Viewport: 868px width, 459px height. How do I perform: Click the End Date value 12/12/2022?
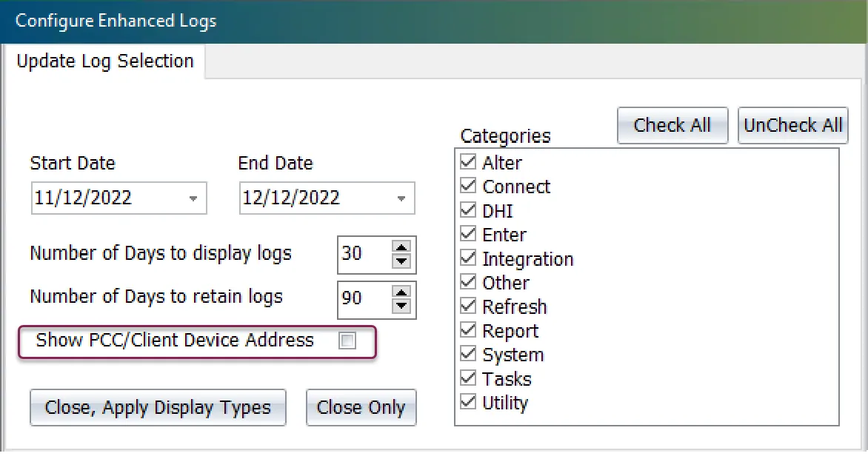[x=291, y=198]
